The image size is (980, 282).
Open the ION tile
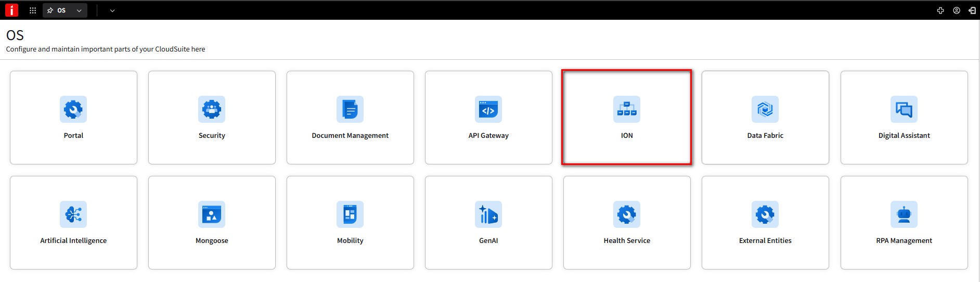[x=626, y=118]
